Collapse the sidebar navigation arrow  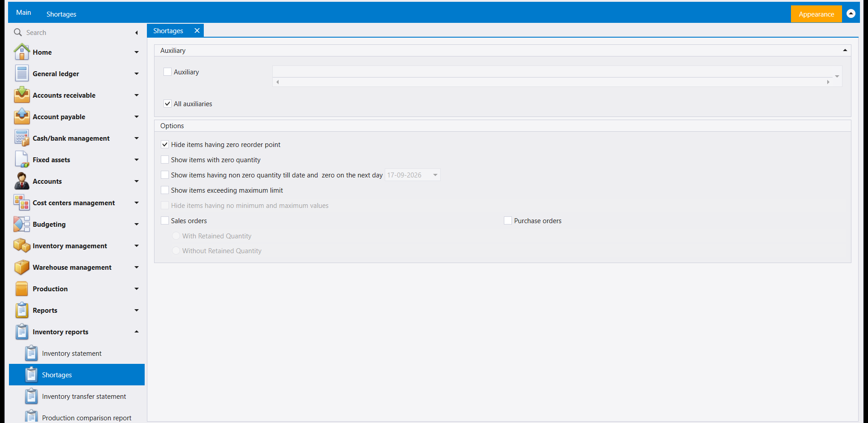137,33
